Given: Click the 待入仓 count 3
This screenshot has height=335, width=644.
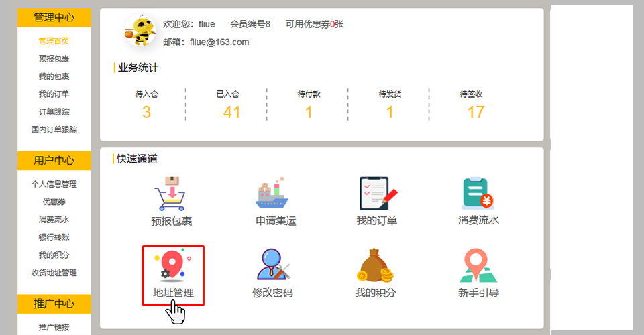Looking at the screenshot, I should point(147,112).
